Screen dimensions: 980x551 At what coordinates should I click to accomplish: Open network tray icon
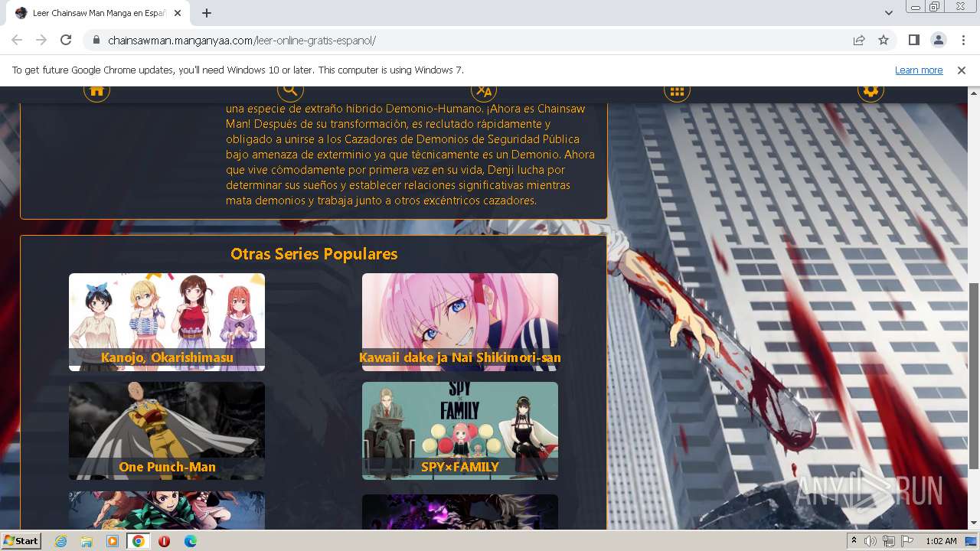(889, 541)
